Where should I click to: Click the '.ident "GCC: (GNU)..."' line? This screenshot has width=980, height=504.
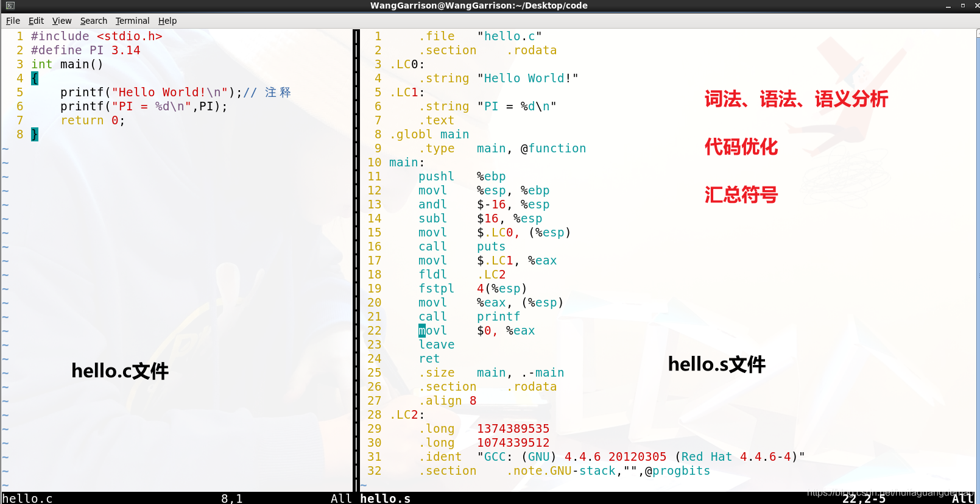point(612,456)
